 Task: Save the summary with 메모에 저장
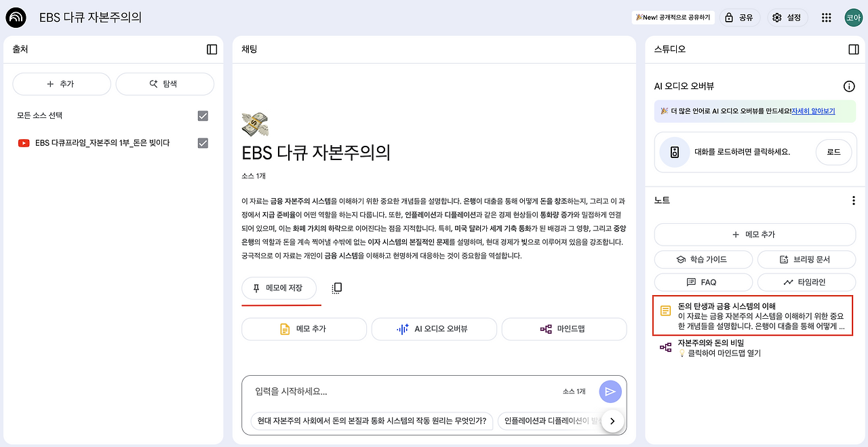(x=279, y=288)
